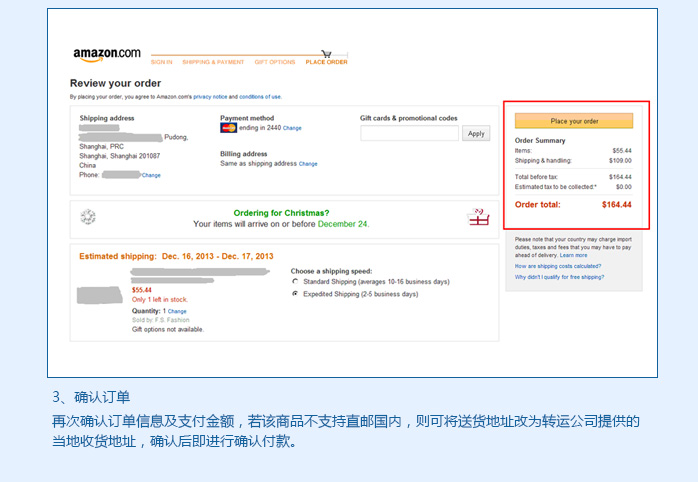698x482 pixels.
Task: Click the MasterCard payment icon
Action: click(228, 128)
